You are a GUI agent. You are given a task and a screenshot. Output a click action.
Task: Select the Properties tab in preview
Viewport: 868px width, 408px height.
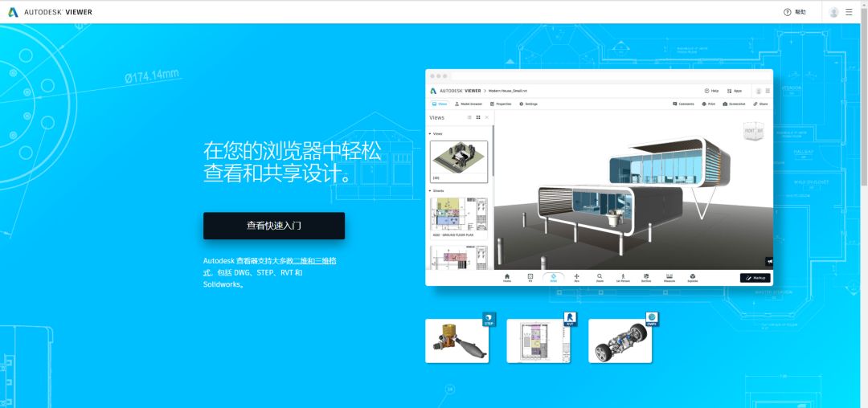[x=501, y=104]
